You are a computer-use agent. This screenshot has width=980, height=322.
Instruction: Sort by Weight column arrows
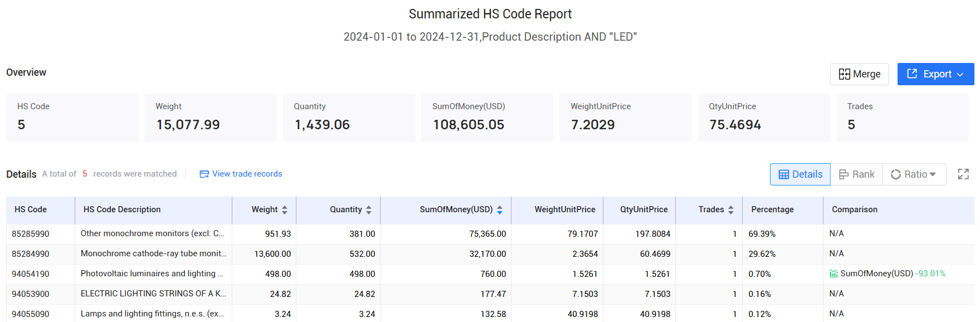285,210
